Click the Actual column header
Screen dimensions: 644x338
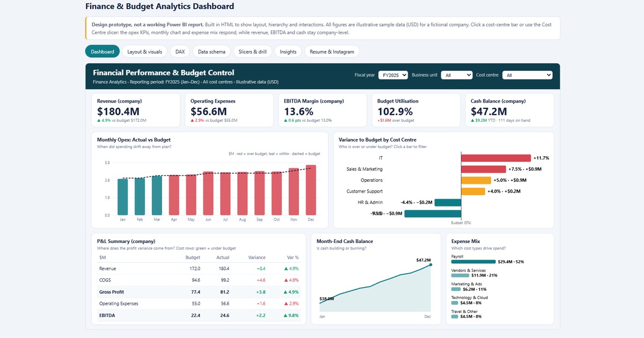coord(223,258)
